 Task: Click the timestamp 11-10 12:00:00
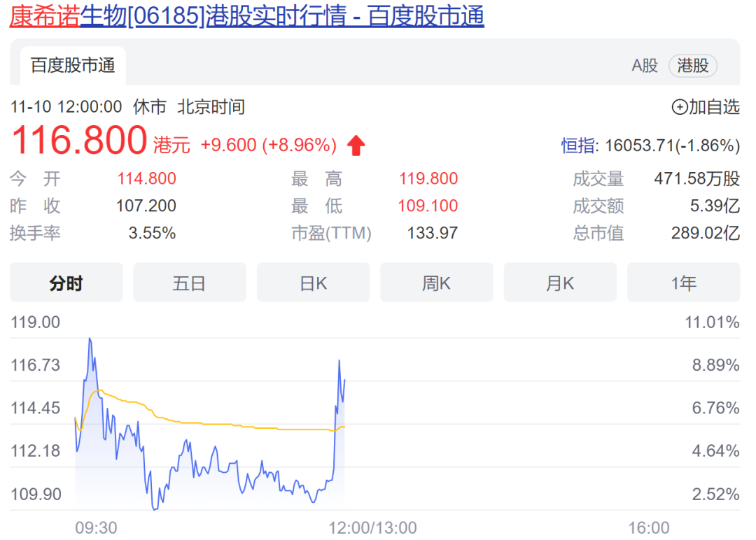66,107
